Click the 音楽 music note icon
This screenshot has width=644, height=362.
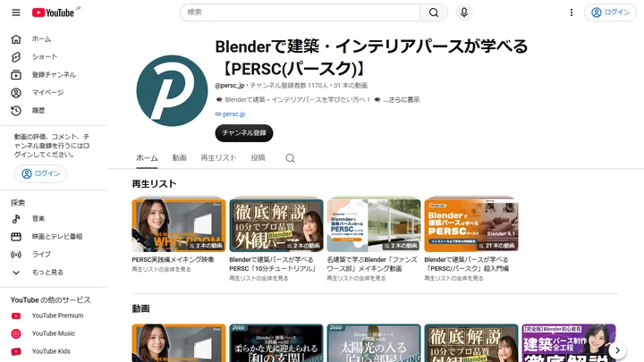pyautogui.click(x=16, y=219)
